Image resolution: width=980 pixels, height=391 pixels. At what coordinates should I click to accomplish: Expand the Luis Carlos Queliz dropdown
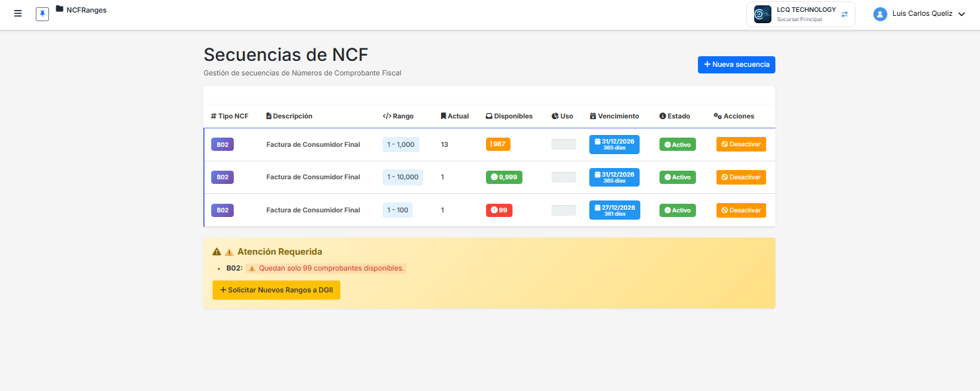961,13
